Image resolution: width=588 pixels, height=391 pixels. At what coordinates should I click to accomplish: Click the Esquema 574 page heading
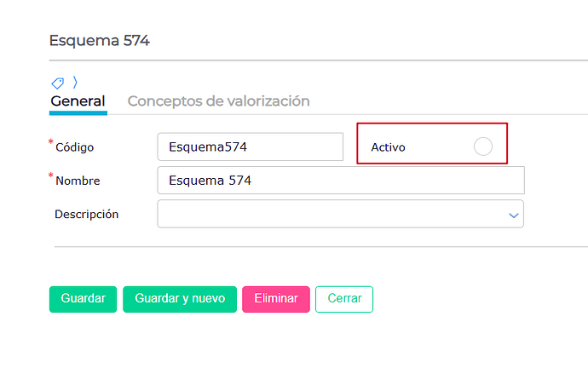pos(100,41)
